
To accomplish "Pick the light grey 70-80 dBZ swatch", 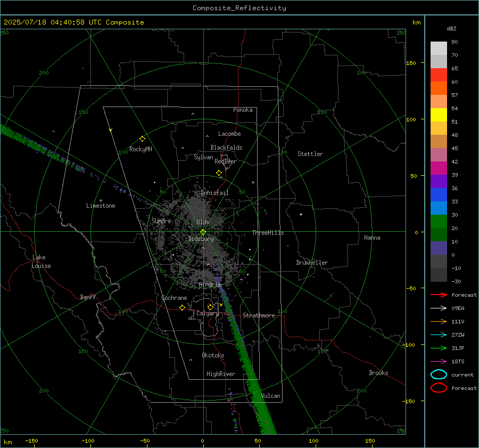I will (439, 48).
